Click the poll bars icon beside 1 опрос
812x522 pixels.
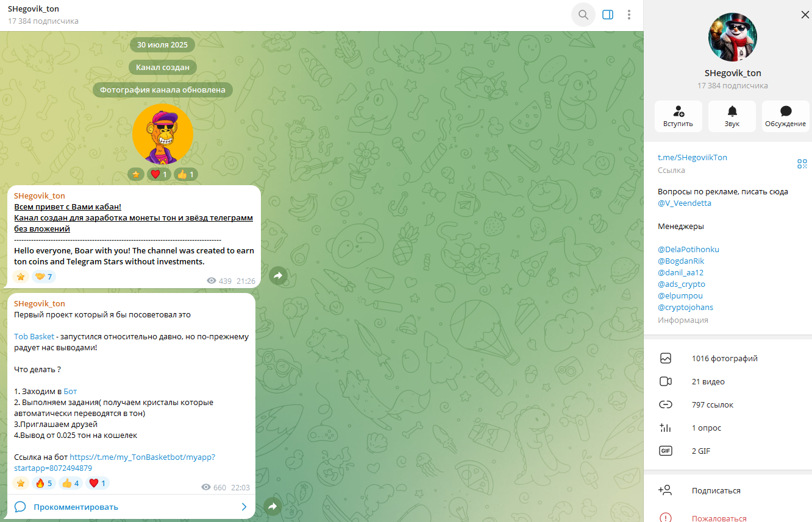tap(665, 428)
